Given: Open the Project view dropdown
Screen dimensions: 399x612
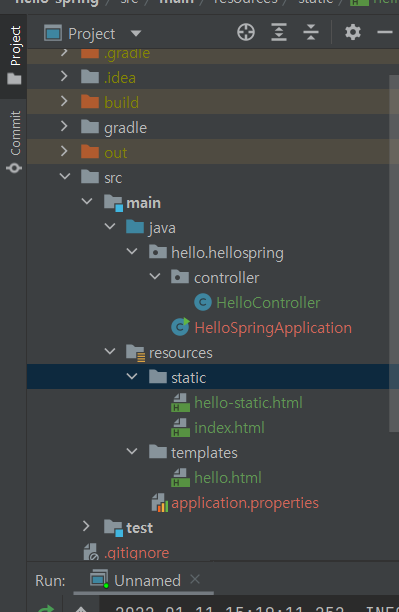Looking at the screenshot, I should [136, 34].
